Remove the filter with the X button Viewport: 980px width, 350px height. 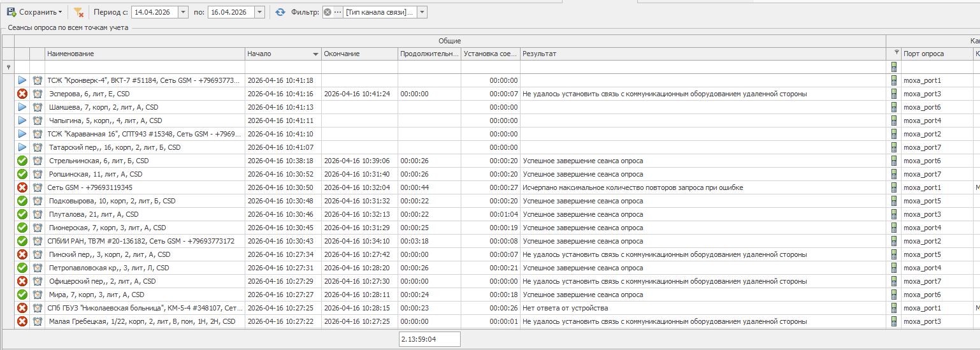328,12
